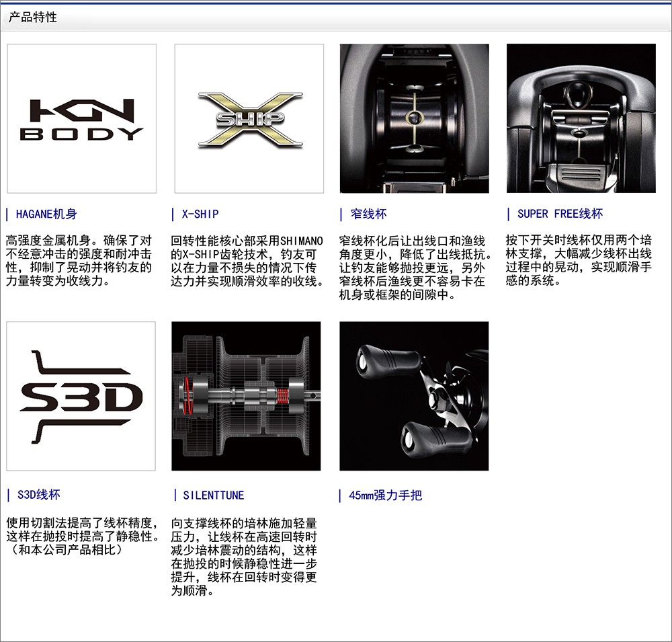Select the SUPER FREE线杯 heading
672x642 pixels.
click(x=560, y=214)
